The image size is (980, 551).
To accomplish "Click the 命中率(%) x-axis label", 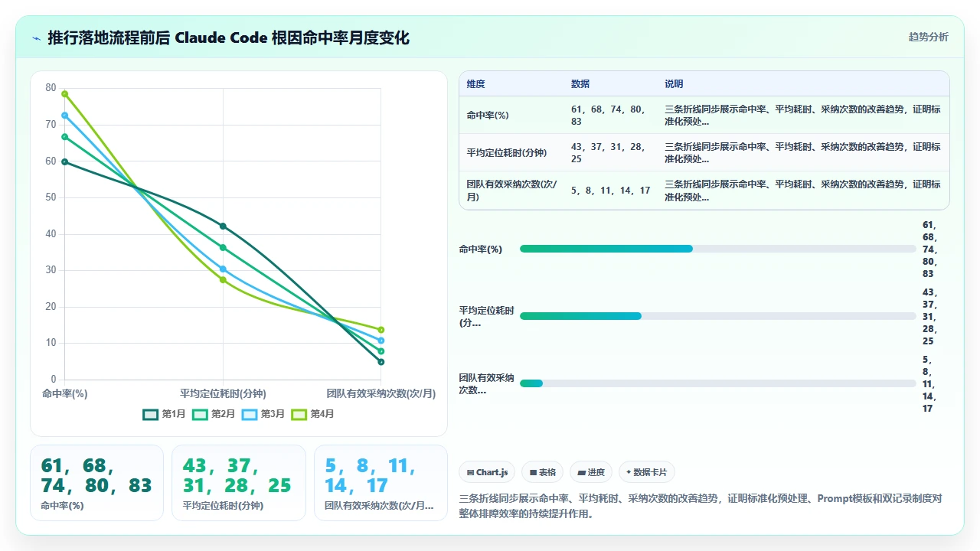I will pyautogui.click(x=65, y=394).
